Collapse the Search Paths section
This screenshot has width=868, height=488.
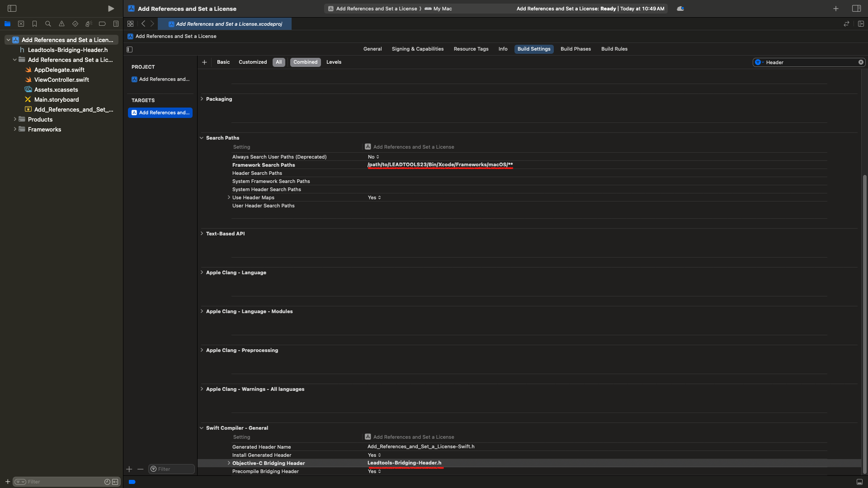coord(202,138)
